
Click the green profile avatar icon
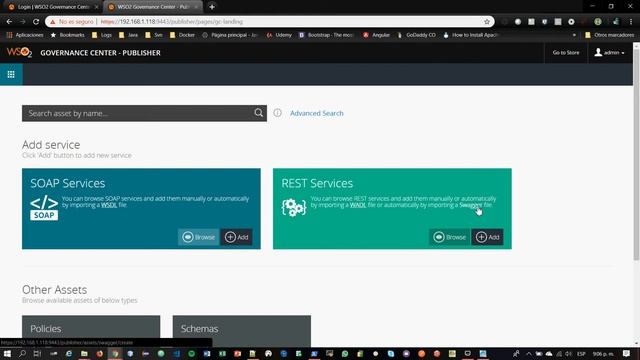pos(598,22)
